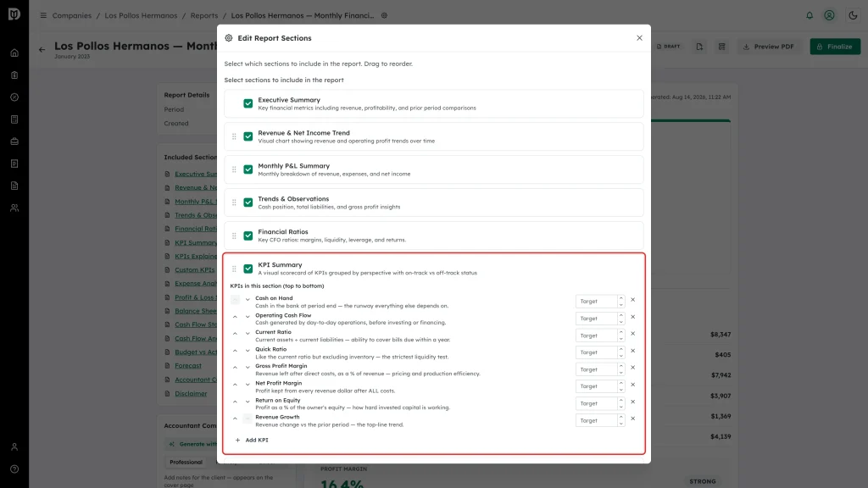The image size is (868, 488).
Task: Click document export icon next to DRAFT
Action: click(x=699, y=47)
